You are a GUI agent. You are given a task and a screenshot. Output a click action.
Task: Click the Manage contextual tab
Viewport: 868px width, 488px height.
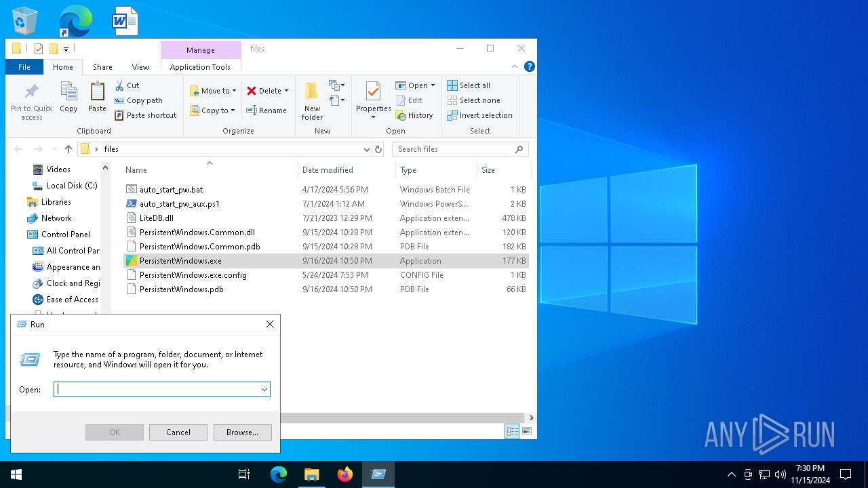click(201, 50)
